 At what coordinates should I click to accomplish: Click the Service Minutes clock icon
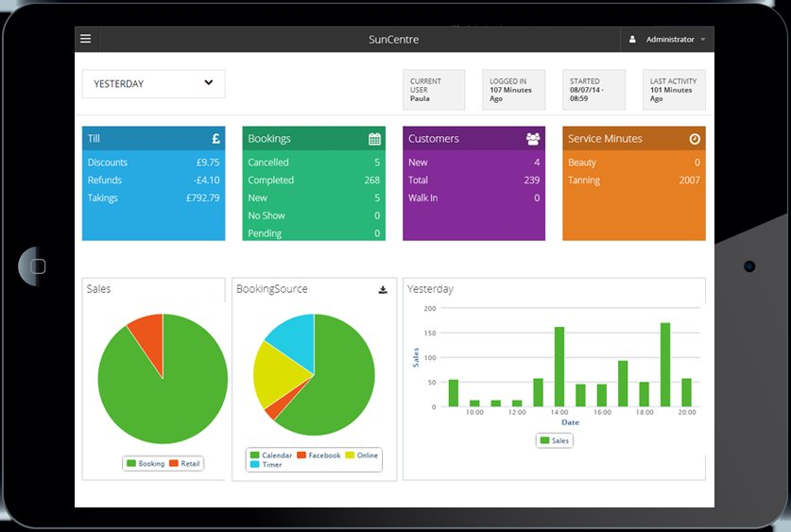pos(695,139)
